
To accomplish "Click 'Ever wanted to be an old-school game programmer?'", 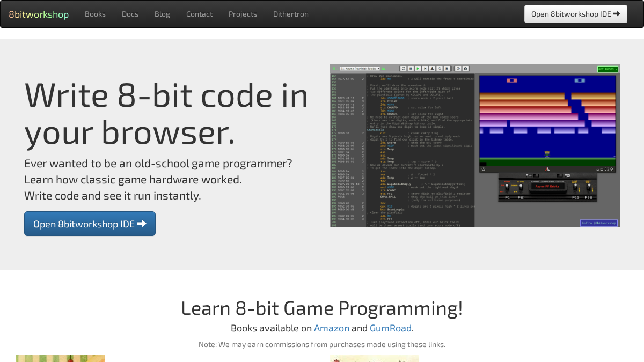I will (x=158, y=164).
